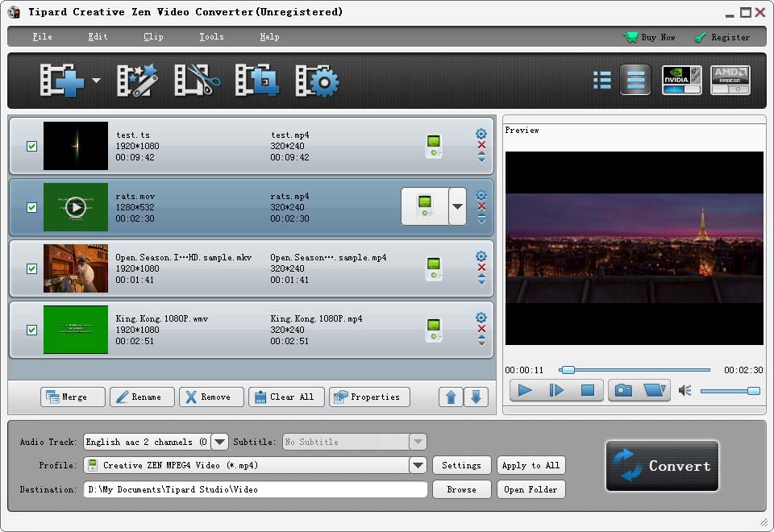The width and height of the screenshot is (774, 532).
Task: Uncheck the rats.mov checkbox
Action: click(31, 207)
